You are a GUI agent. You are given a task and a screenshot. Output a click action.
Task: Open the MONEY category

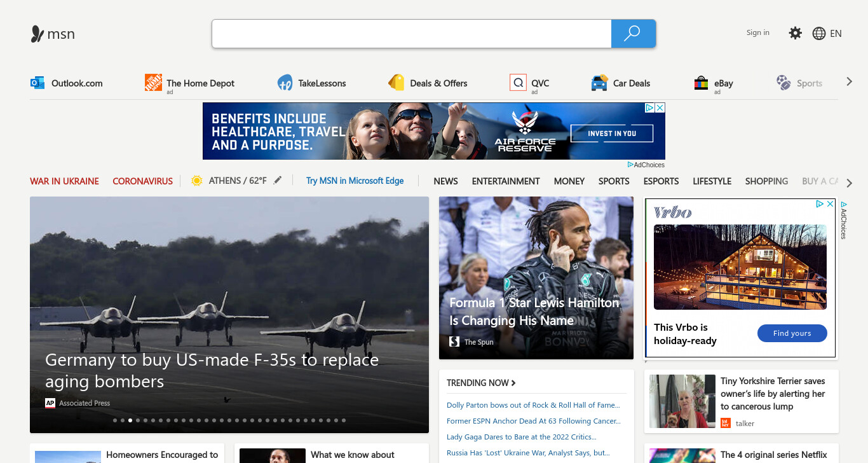[x=569, y=181]
